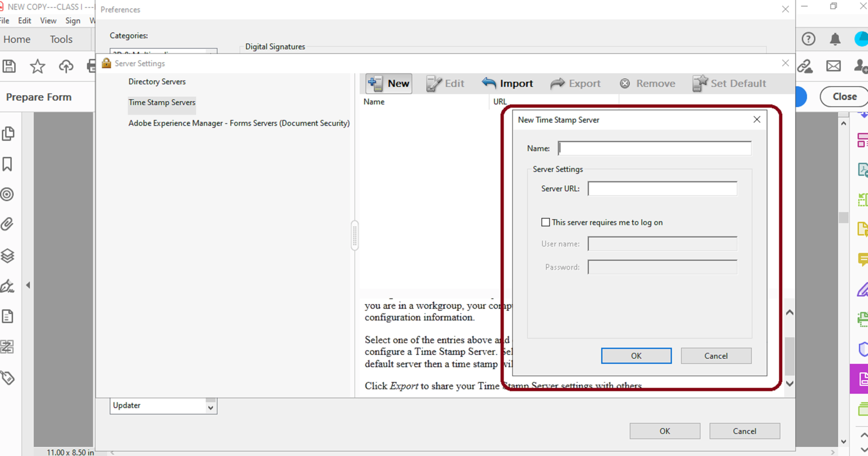Expand the Updater categories list arrow

(211, 408)
